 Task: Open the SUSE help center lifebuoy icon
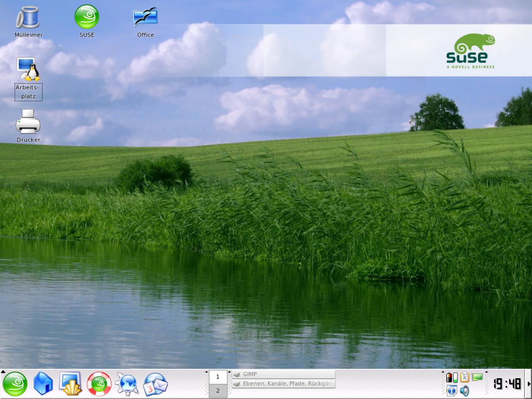[x=99, y=384]
